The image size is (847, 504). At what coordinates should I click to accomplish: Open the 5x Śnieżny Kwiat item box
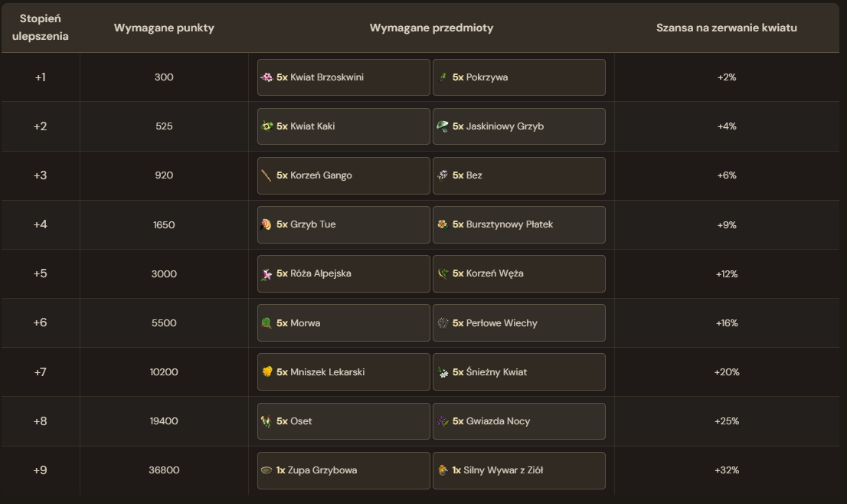coord(519,372)
